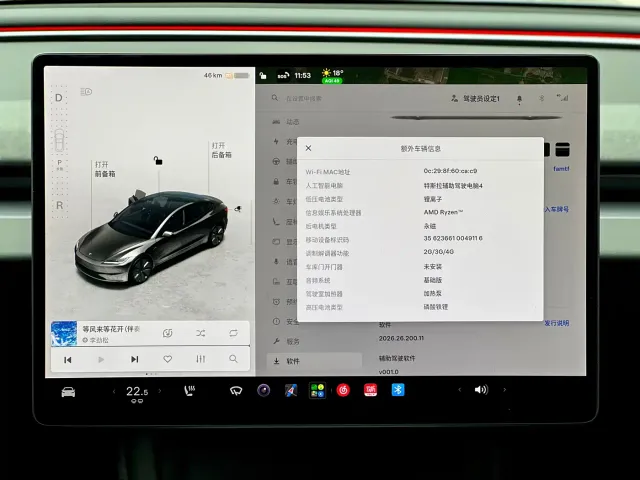Tap the battery range 46 km indicator

(x=227, y=76)
